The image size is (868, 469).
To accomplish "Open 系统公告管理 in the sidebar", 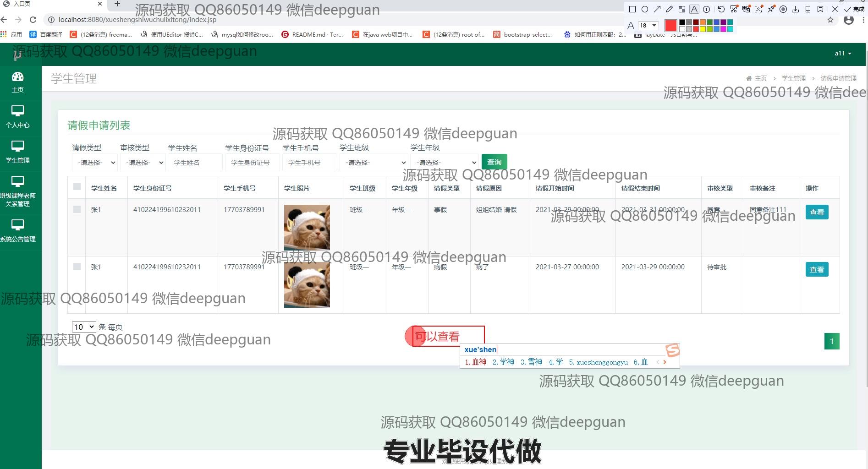I will coord(17,230).
